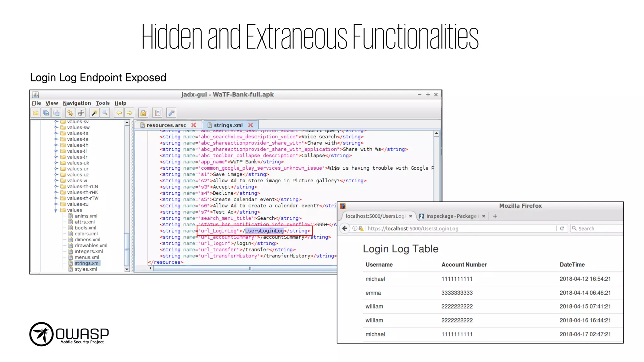
Task: Select anims.xml in the resource tree
Action: (x=86, y=216)
